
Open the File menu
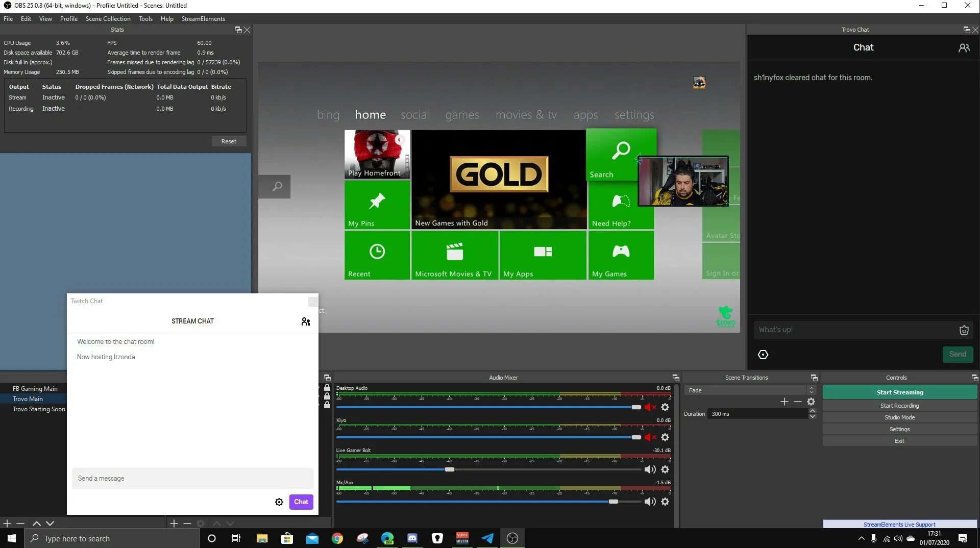pos(8,19)
